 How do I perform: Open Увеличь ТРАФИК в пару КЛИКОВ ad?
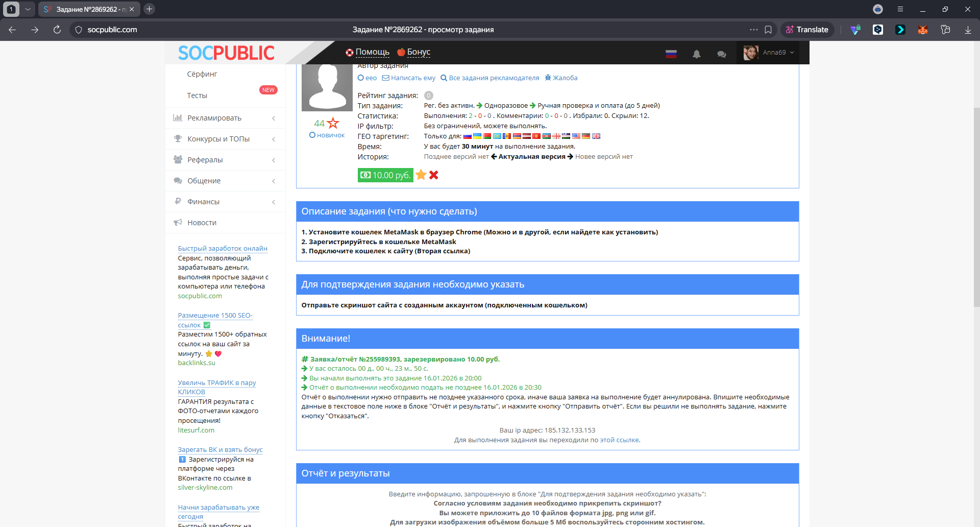217,387
